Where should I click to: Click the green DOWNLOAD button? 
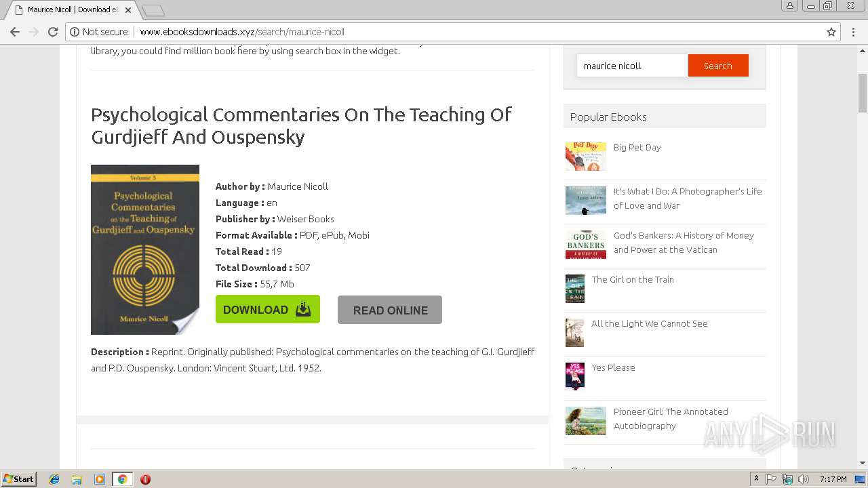(x=268, y=309)
